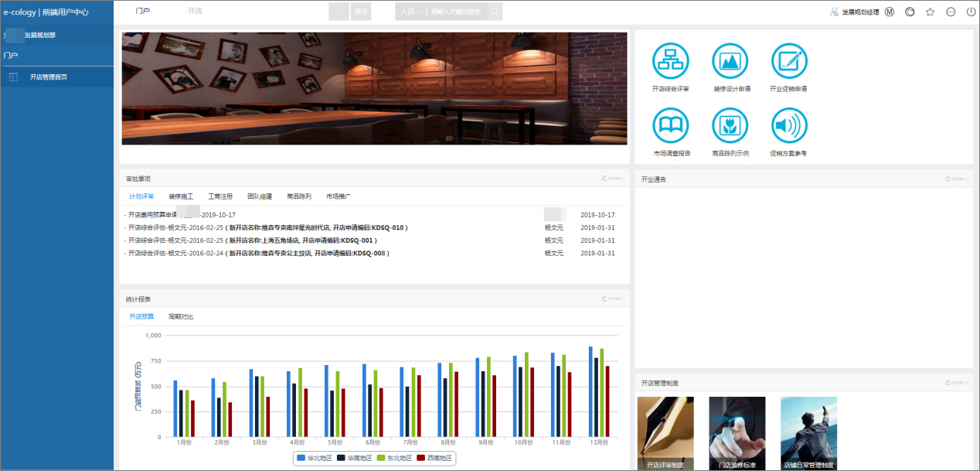Open the ellipsis more-options icon in header

pos(950,12)
